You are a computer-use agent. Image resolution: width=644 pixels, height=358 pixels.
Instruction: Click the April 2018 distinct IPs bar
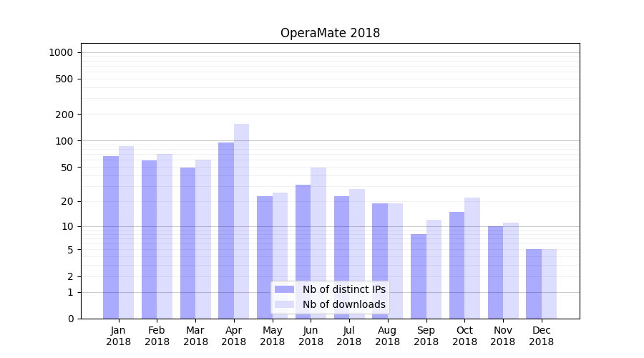pos(226,231)
